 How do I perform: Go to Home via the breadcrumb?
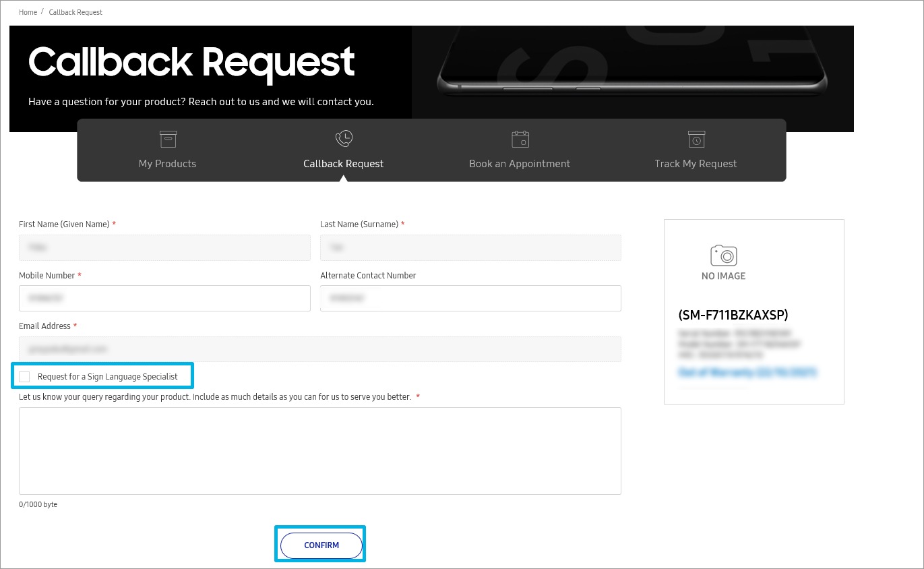click(x=28, y=12)
